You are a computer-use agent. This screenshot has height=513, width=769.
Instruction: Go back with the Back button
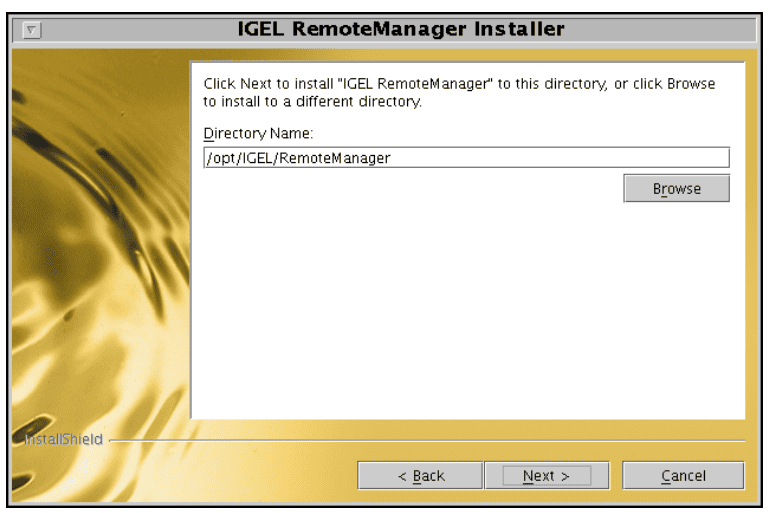tap(420, 475)
